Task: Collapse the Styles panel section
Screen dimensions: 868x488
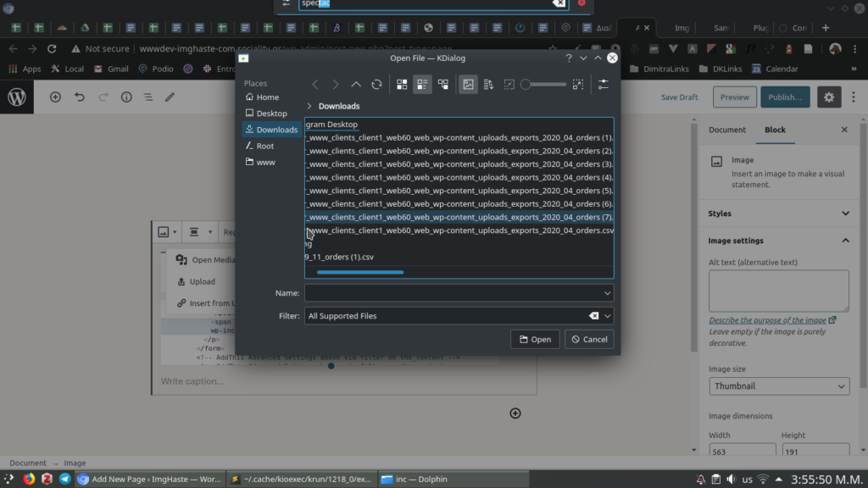Action: [844, 213]
